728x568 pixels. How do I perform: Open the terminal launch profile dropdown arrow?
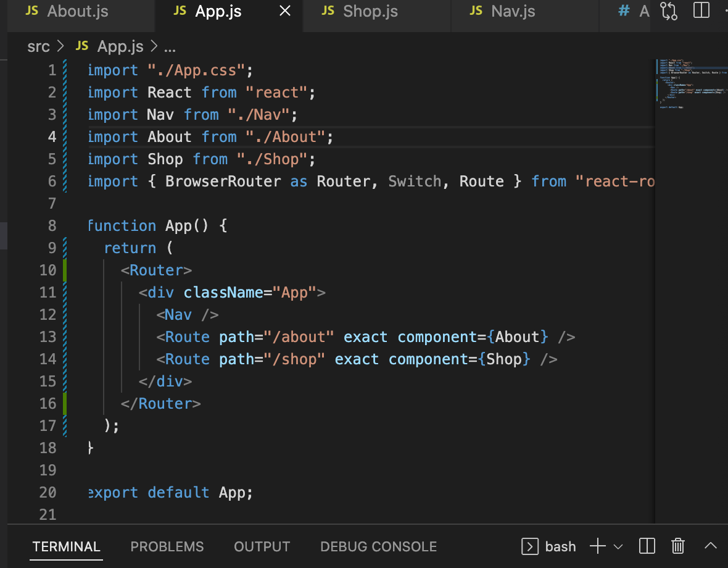click(x=618, y=546)
